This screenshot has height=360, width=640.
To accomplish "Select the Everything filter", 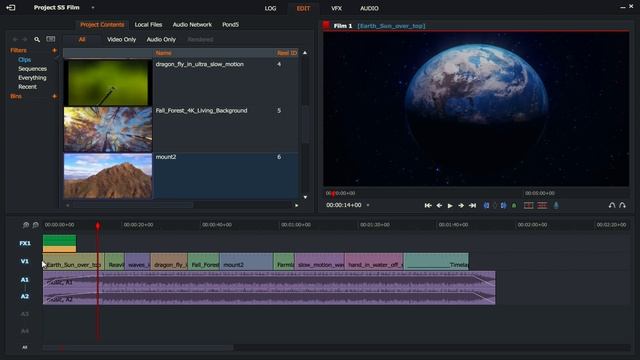I will point(32,78).
